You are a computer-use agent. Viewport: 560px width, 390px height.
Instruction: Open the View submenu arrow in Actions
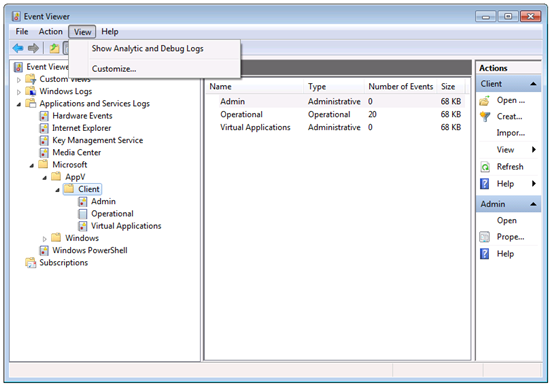tap(534, 150)
